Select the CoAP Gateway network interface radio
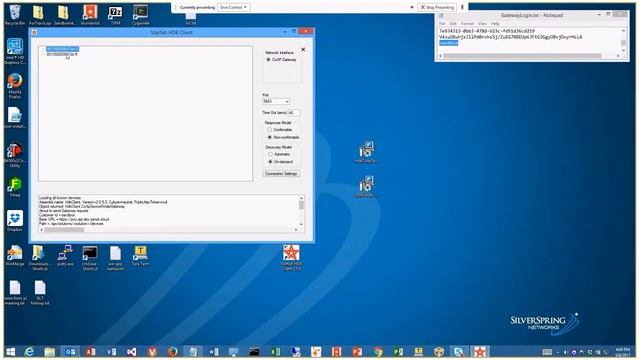 (269, 60)
